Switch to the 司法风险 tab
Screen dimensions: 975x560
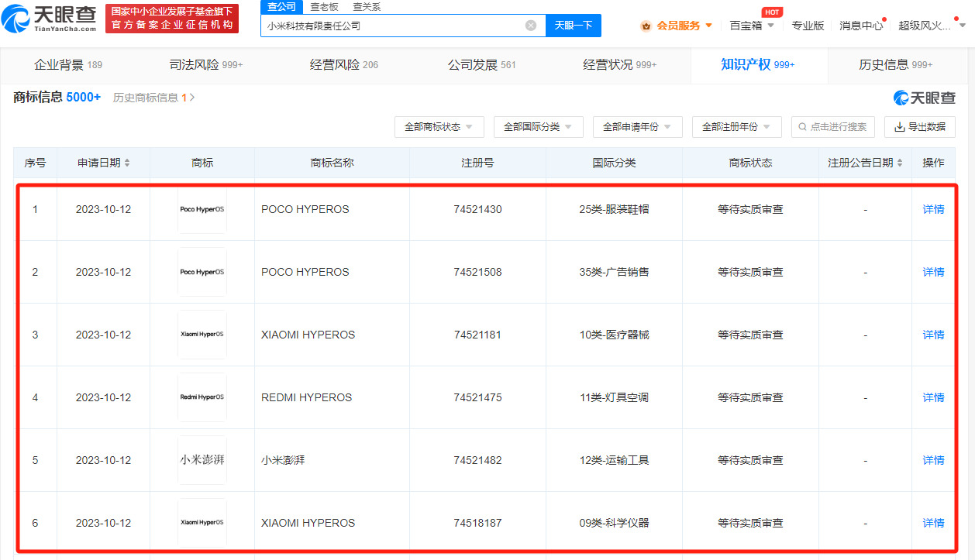(206, 65)
